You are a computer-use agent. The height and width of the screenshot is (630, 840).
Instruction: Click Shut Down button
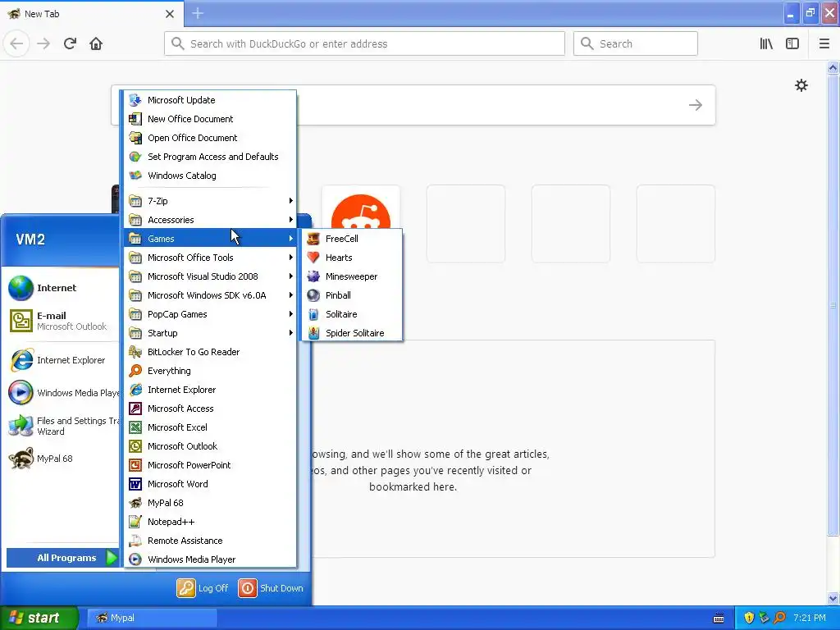[x=271, y=588]
